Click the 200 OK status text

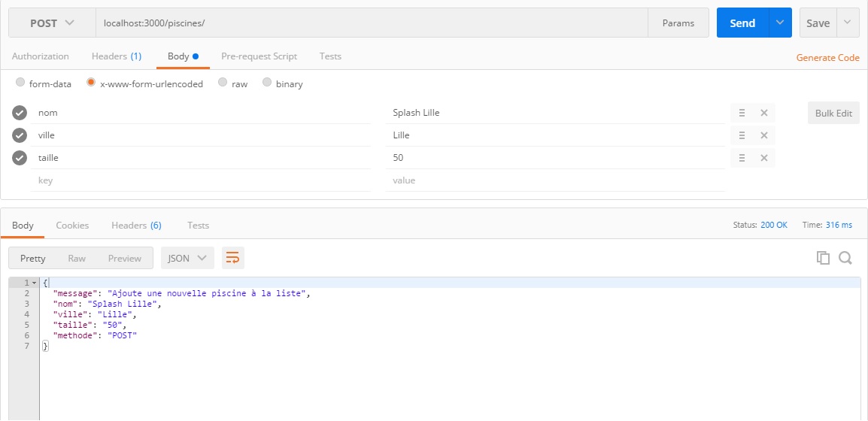point(774,226)
